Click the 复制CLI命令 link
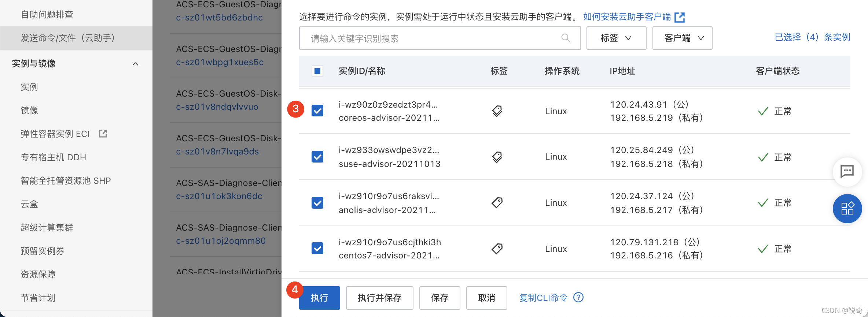The image size is (868, 317). click(543, 298)
